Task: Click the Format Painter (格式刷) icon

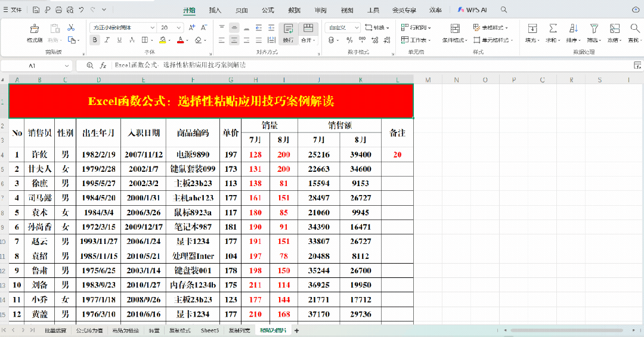Action: (x=35, y=29)
